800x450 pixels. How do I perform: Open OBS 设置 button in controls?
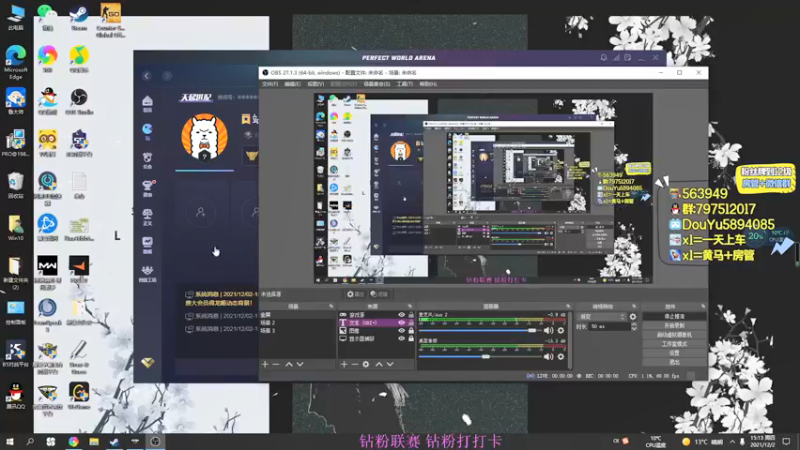click(x=674, y=353)
